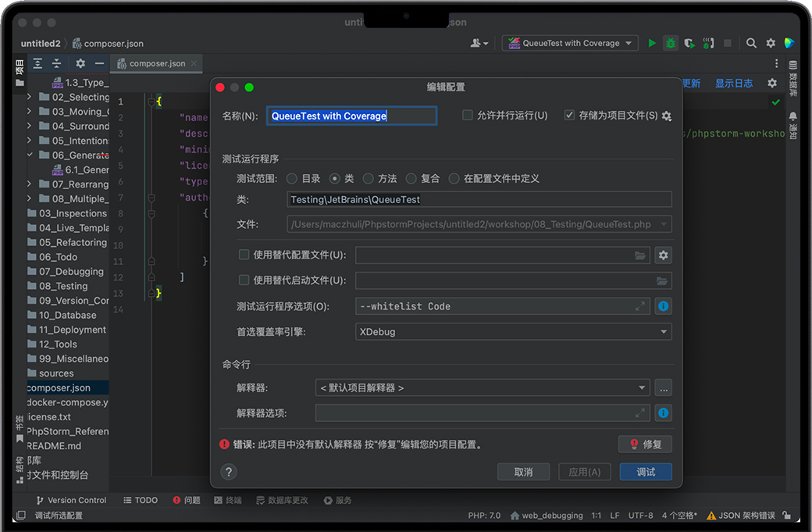Screen dimensions: 812x532
Task: Enable 允许并行运行 checkbox
Action: pos(468,116)
